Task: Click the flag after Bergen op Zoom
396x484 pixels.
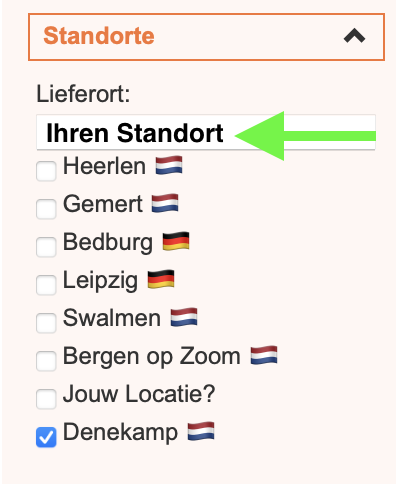Action: click(x=264, y=355)
